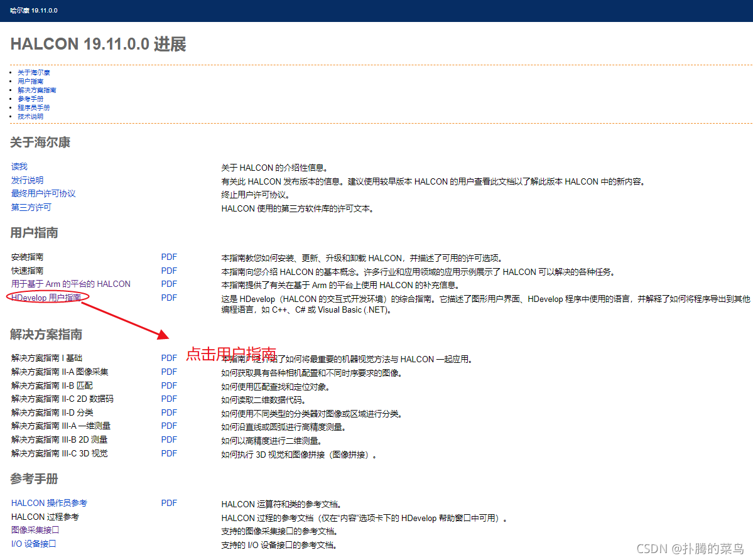Open 解决方案指南 II-B 匹配 entry
This screenshot has width=753, height=560.
point(52,385)
